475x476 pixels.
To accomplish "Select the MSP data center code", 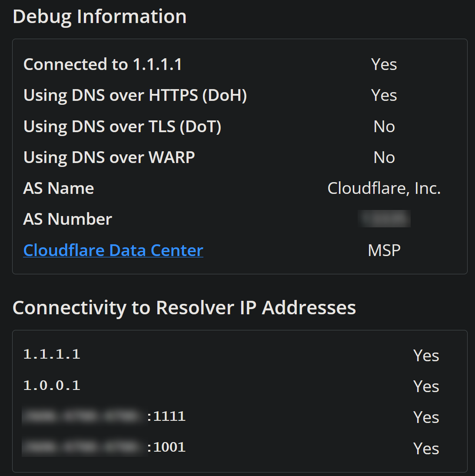I will pos(384,250).
